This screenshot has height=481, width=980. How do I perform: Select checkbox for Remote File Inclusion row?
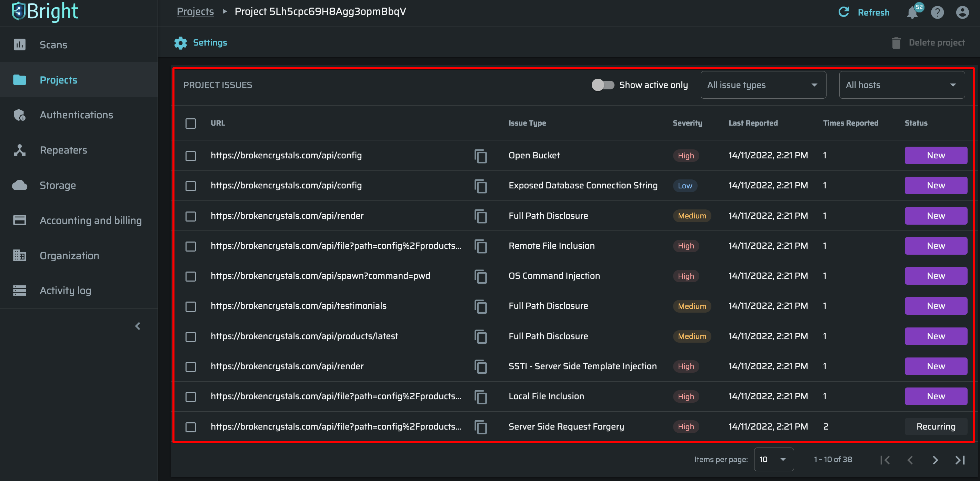click(191, 246)
